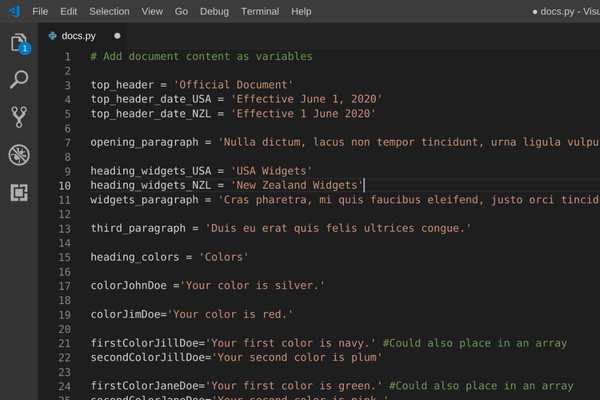
Task: Open the Debug view icon
Action: [x=19, y=155]
